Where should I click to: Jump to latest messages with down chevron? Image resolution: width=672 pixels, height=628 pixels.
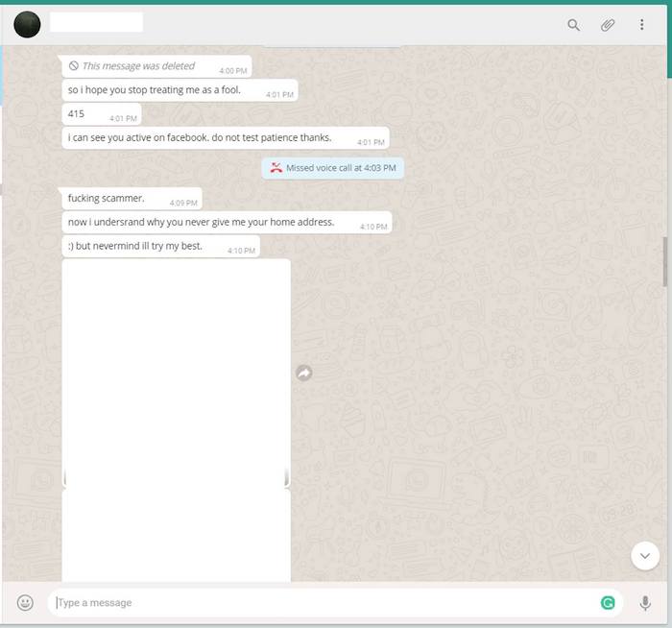tap(644, 556)
